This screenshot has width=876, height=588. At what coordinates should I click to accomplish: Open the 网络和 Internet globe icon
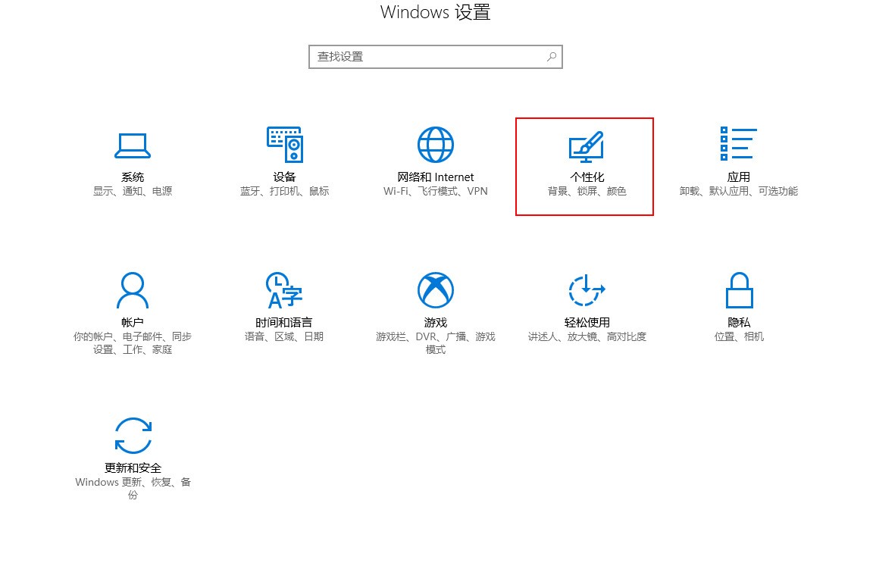point(436,145)
